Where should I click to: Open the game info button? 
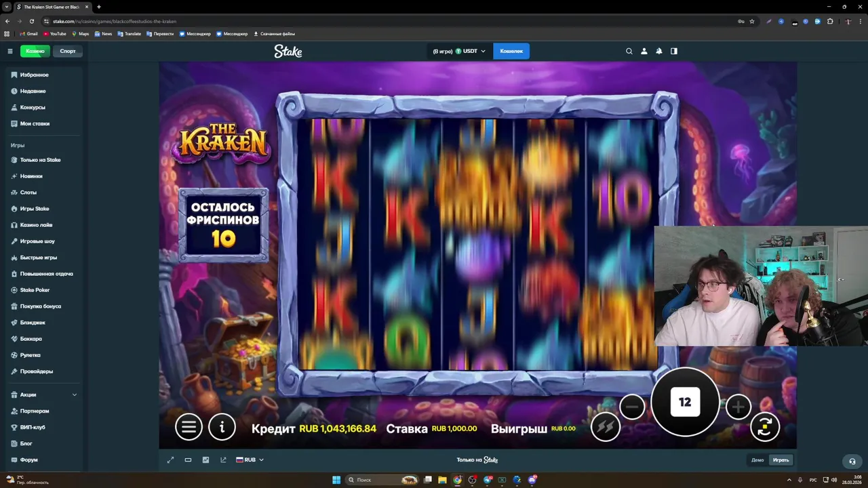[x=222, y=426]
